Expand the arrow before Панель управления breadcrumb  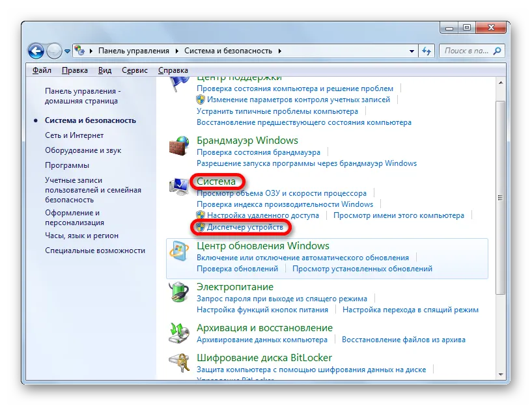[x=91, y=51]
